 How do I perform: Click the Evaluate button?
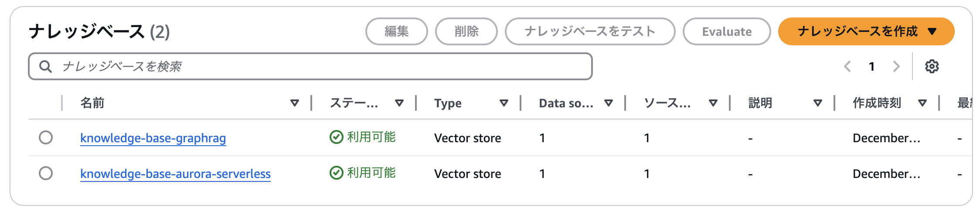pyautogui.click(x=726, y=31)
